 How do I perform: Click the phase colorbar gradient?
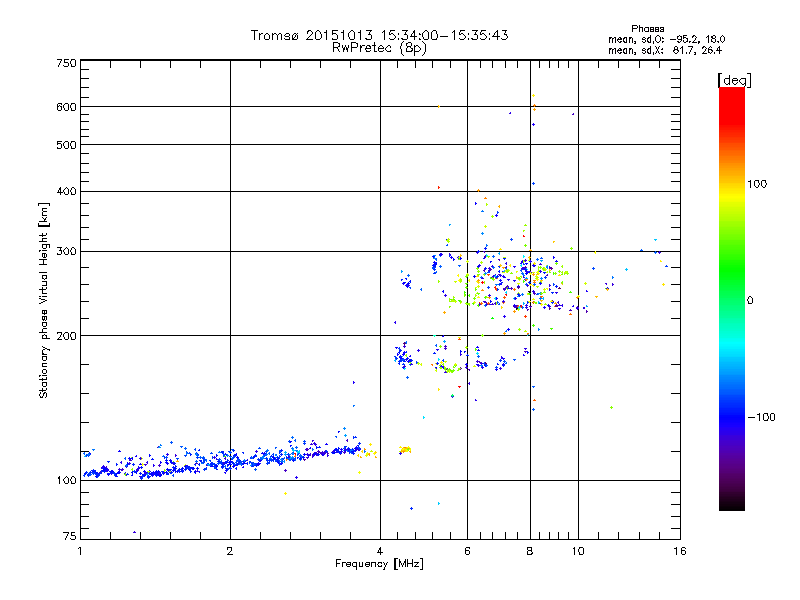tap(732, 298)
